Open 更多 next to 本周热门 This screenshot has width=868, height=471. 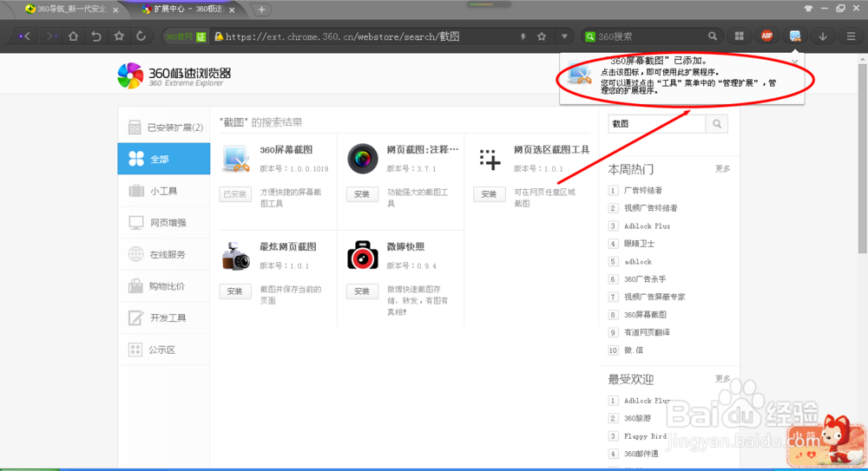(722, 169)
